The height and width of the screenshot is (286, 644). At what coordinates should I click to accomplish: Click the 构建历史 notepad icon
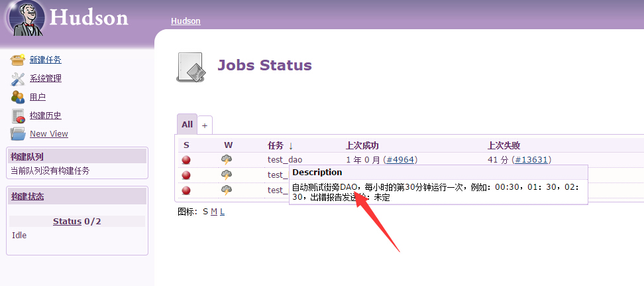coord(19,115)
